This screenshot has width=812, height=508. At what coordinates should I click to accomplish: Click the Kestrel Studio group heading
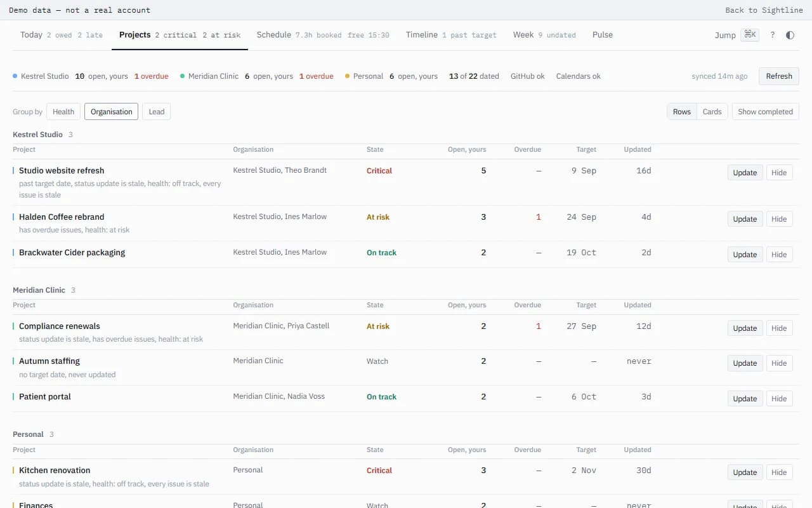click(x=37, y=135)
